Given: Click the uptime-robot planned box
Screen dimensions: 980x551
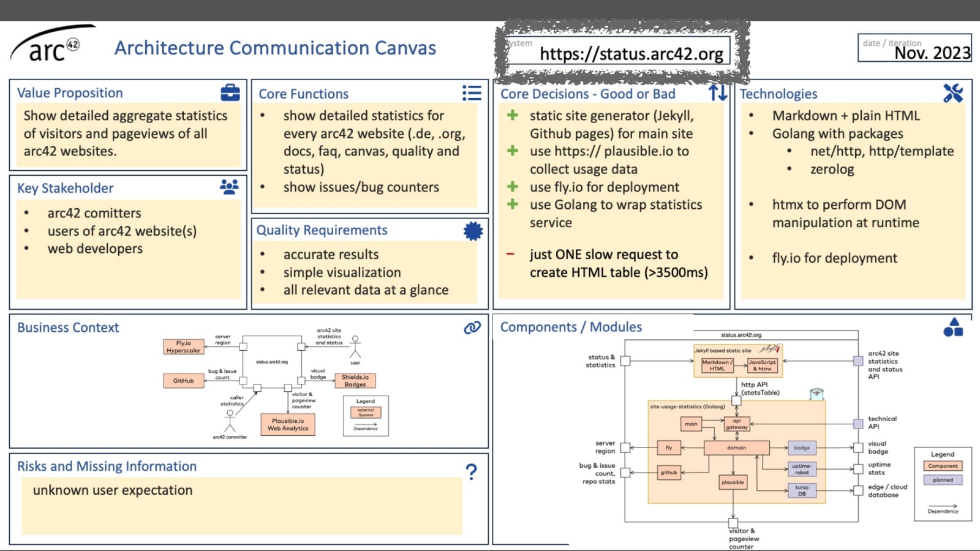Looking at the screenshot, I should [802, 469].
